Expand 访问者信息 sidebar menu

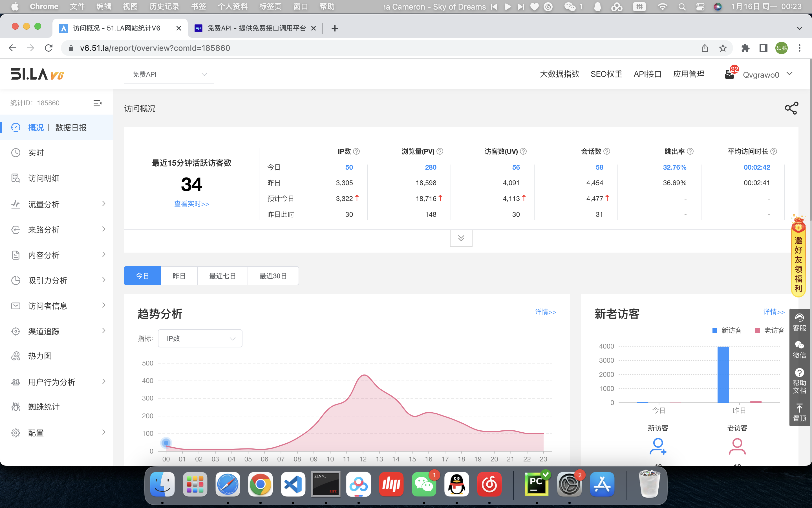(56, 306)
